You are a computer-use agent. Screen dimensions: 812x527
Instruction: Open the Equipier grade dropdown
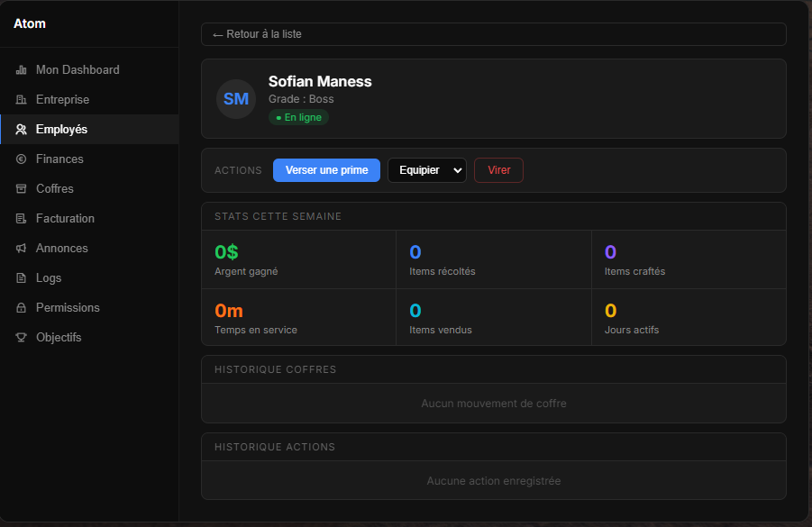point(426,170)
